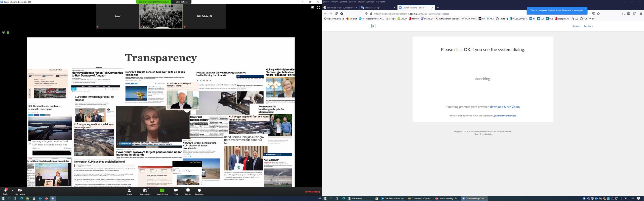Bookmark this page with the star

pyautogui.click(x=598, y=14)
